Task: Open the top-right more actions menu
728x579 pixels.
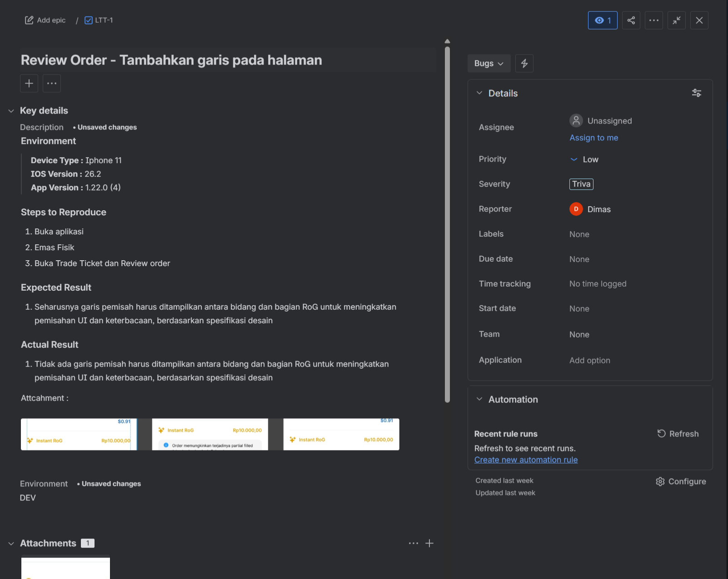Action: click(654, 20)
